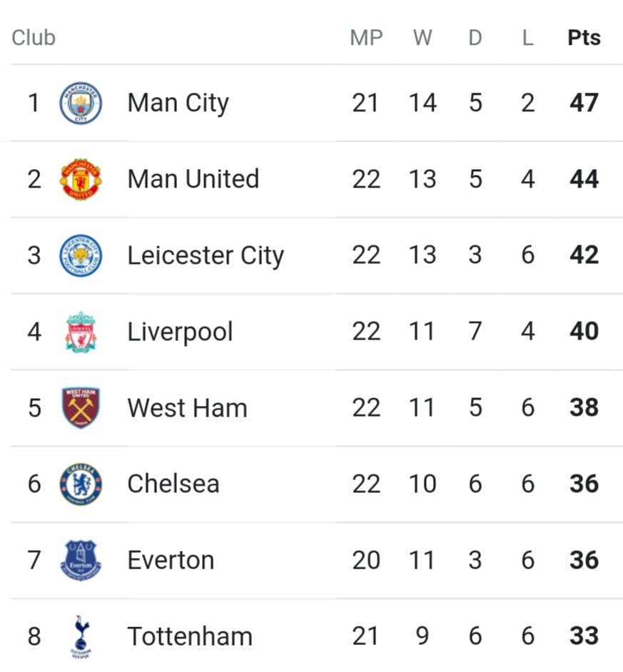Image resolution: width=623 pixels, height=672 pixels.
Task: Click the Leicester City fox crest
Action: [x=81, y=255]
